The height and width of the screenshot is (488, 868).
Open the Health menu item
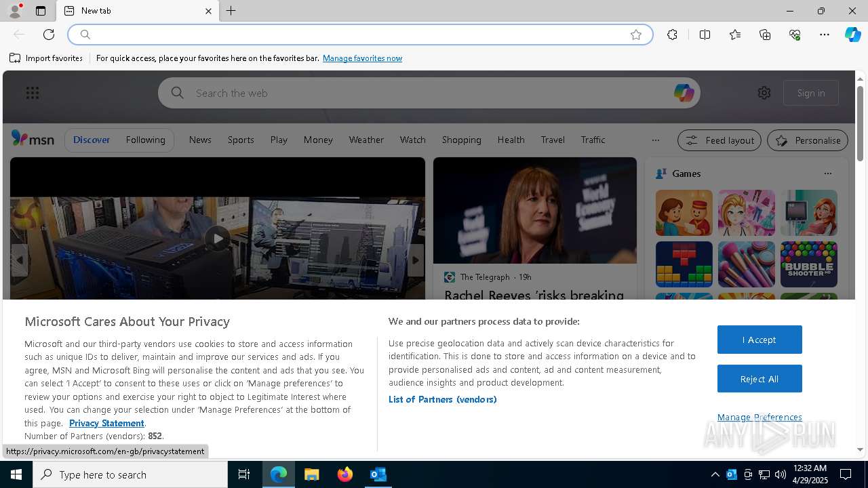pos(511,140)
